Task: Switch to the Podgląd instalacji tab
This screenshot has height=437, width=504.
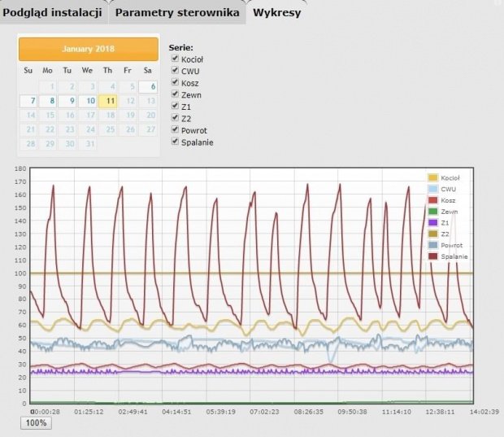Action: tap(53, 12)
